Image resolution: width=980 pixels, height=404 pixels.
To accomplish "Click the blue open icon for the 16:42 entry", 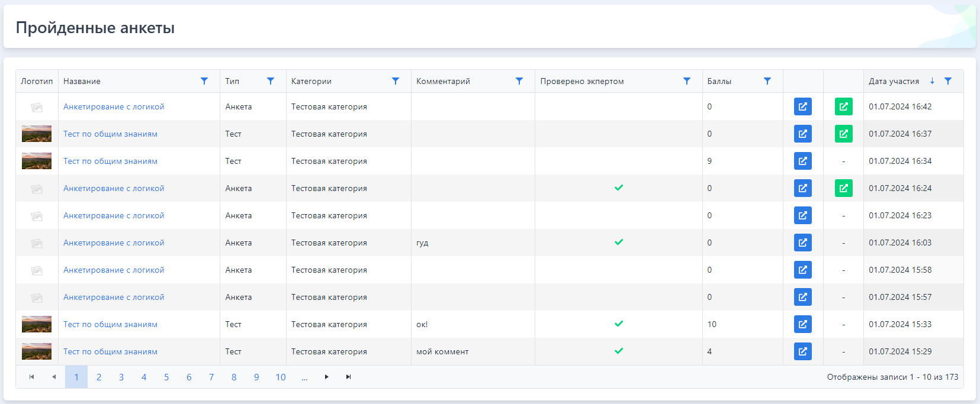I will pyautogui.click(x=802, y=106).
